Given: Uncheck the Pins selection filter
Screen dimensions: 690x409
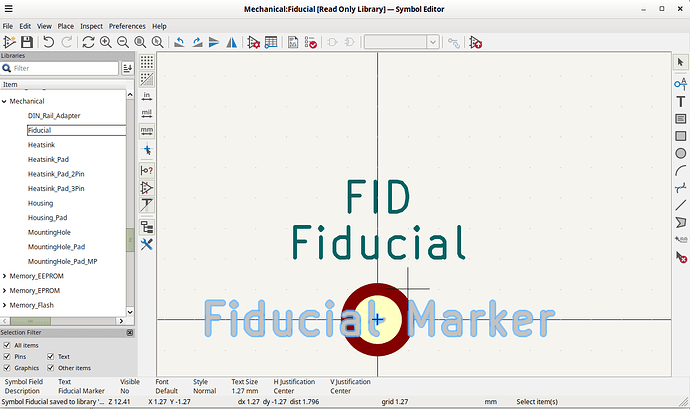Looking at the screenshot, I should 8,356.
